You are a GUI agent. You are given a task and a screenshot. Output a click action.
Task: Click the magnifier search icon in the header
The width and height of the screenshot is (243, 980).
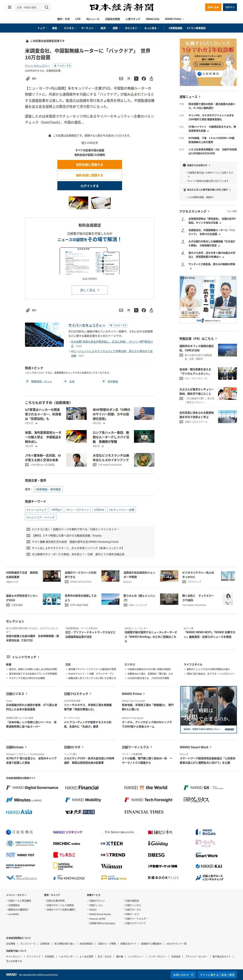46,7
